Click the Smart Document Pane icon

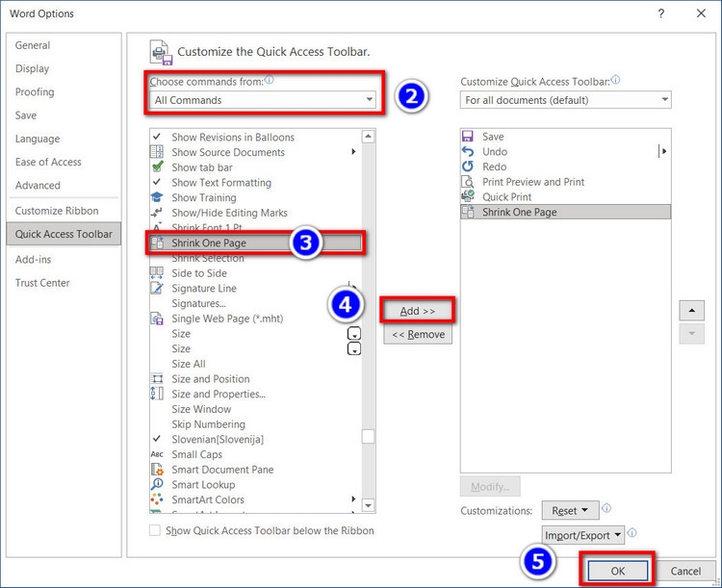pyautogui.click(x=157, y=470)
